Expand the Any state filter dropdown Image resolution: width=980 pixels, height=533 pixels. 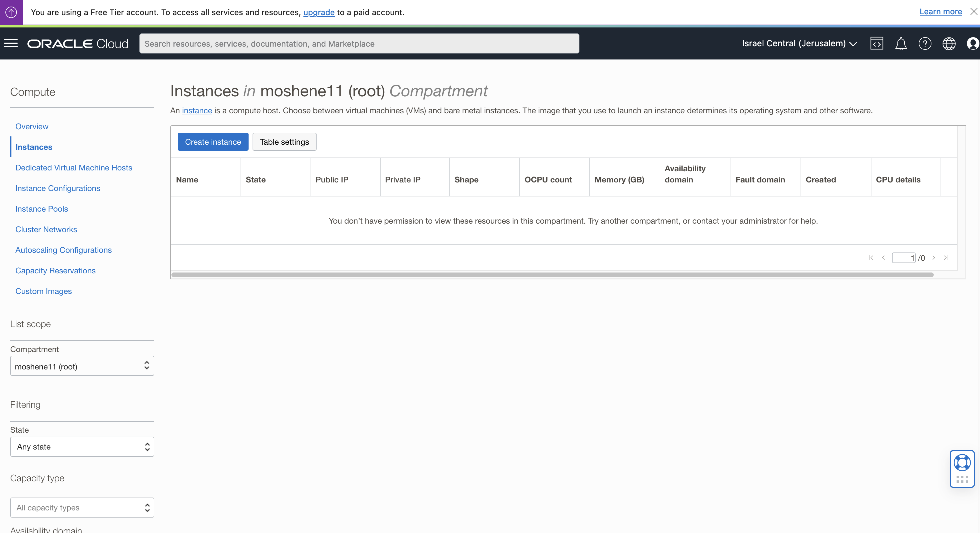coord(82,446)
